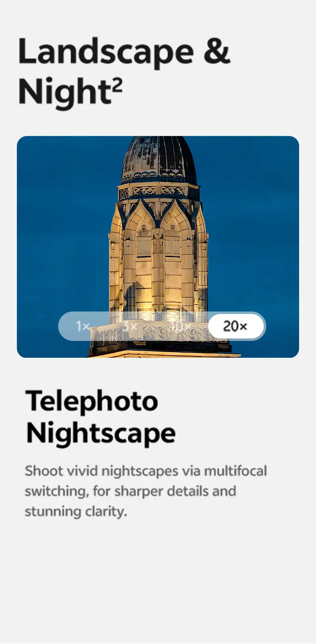Screen dimensions: 316x644
Task: Click the illuminated arched tower windows
Action: (x=159, y=257)
